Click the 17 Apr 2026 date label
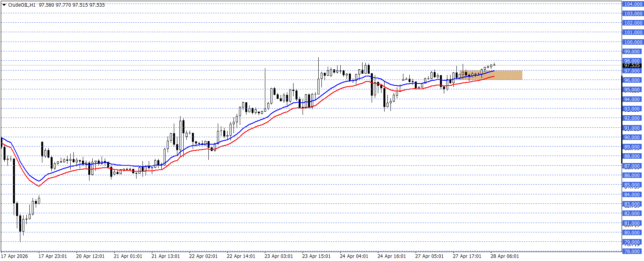Viewport: 644px width, 261px height. [x=15, y=256]
